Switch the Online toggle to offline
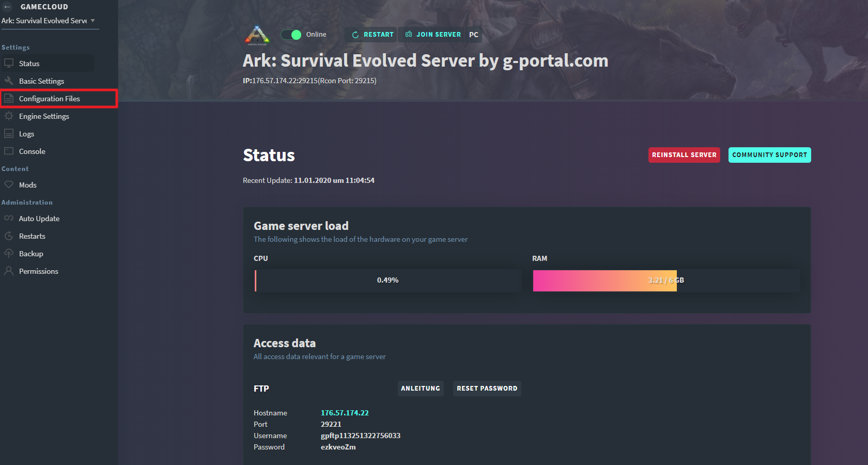Viewport: 868px width, 465px height. click(x=291, y=34)
